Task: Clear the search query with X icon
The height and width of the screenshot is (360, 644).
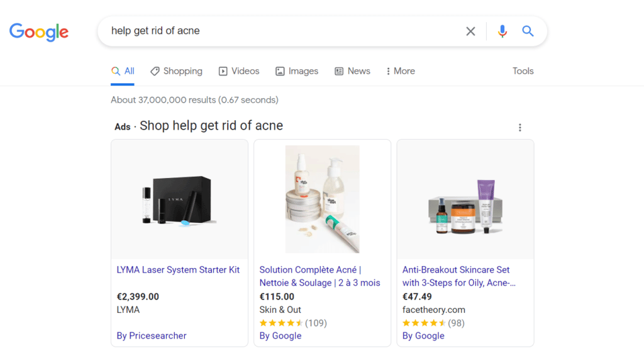Action: (x=470, y=31)
